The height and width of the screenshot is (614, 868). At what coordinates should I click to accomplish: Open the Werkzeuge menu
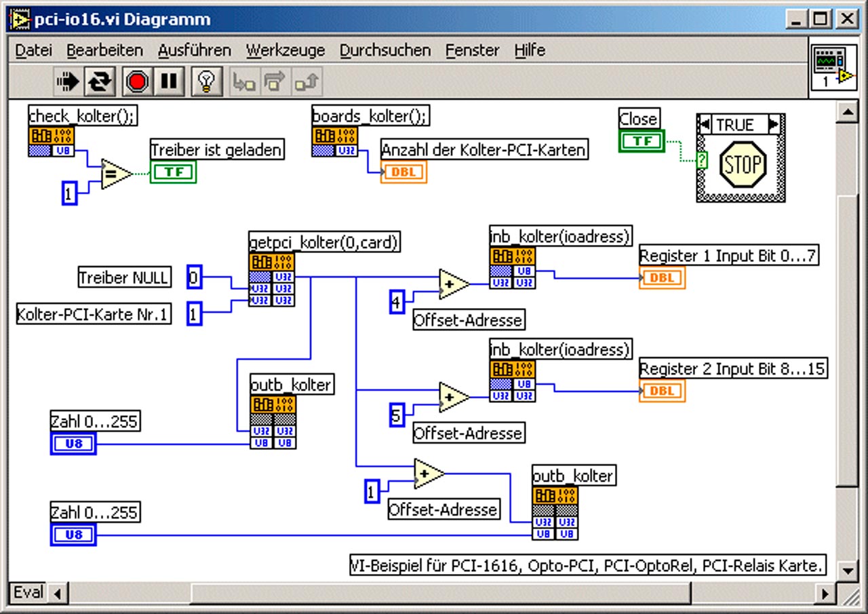click(x=285, y=50)
